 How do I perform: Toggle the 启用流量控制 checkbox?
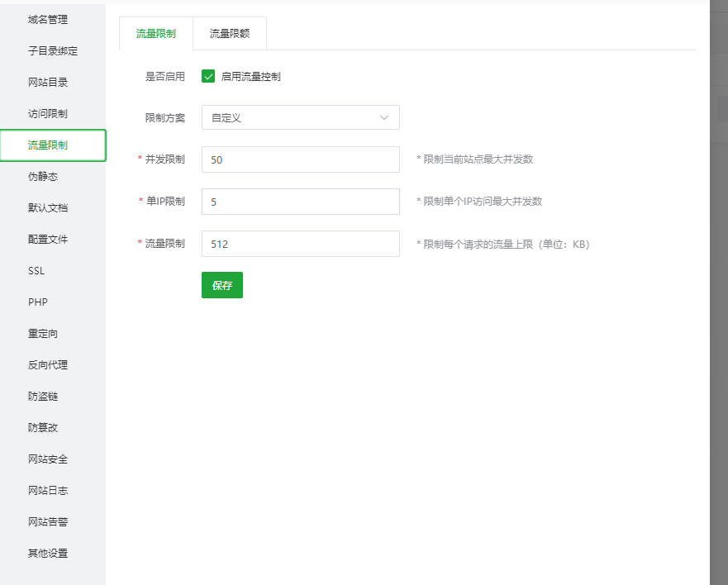(208, 77)
